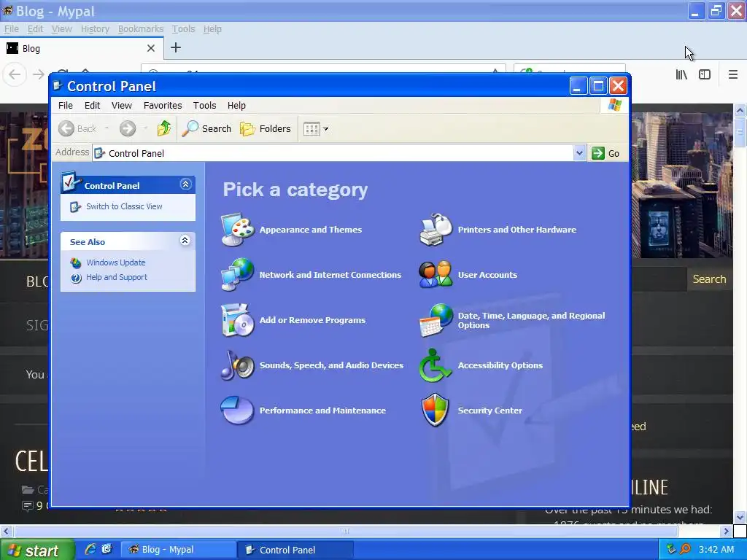
Task: Collapse the See Also section
Action: coord(185,241)
